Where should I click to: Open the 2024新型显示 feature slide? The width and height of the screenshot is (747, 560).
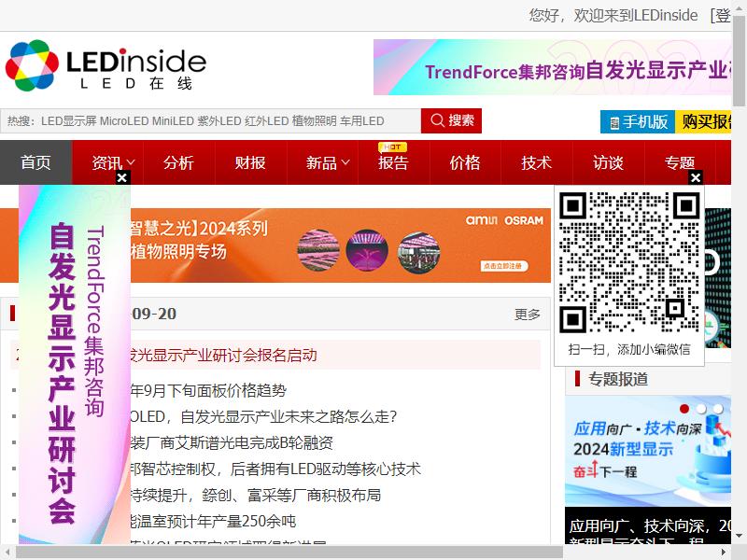pyautogui.click(x=648, y=451)
